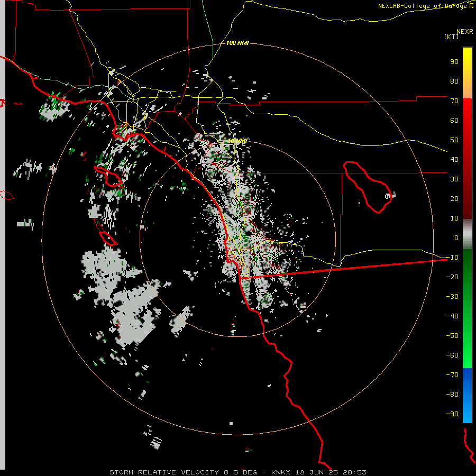The image size is (476, 476).
Task: Click the -30 scale label
Action: click(x=452, y=297)
